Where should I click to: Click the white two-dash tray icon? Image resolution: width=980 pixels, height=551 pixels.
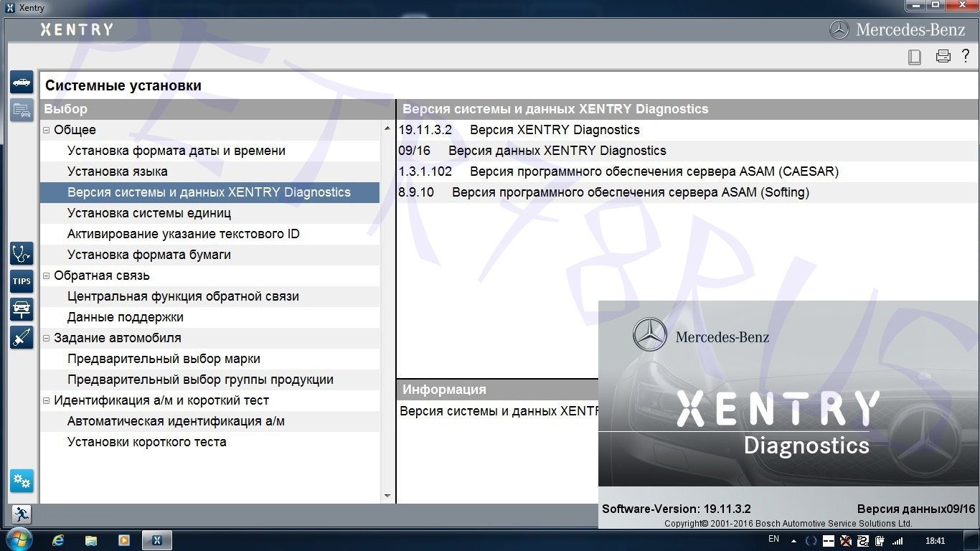(x=829, y=541)
